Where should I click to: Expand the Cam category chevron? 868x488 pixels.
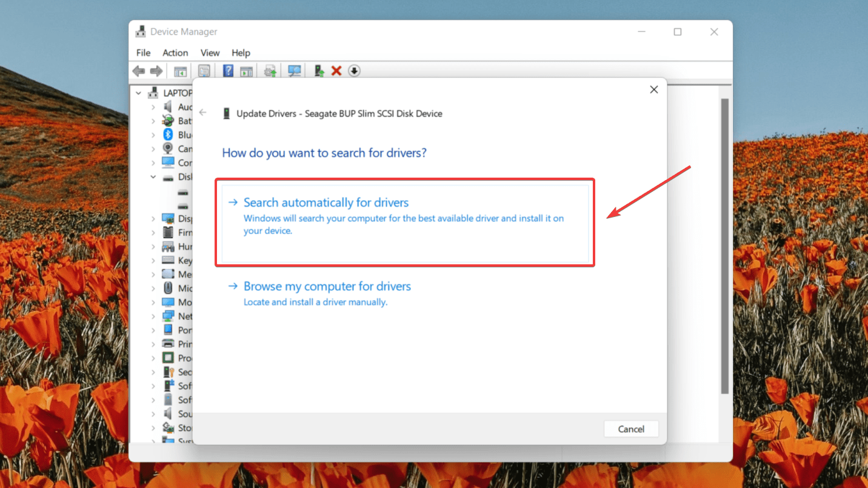tap(153, 149)
